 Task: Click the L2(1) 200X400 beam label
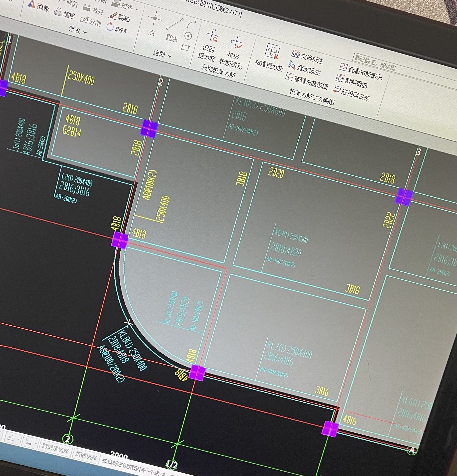tap(77, 179)
